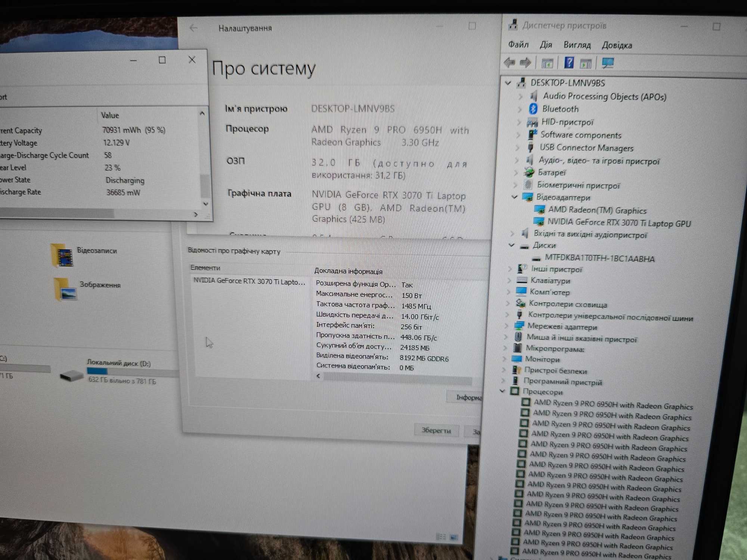Select the Пристрої безпеки row

(555, 370)
